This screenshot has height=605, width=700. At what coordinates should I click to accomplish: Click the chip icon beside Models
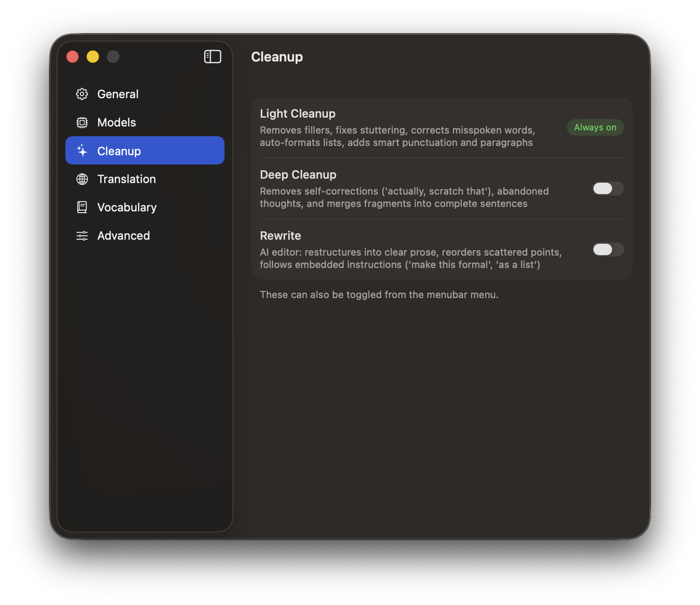click(82, 123)
